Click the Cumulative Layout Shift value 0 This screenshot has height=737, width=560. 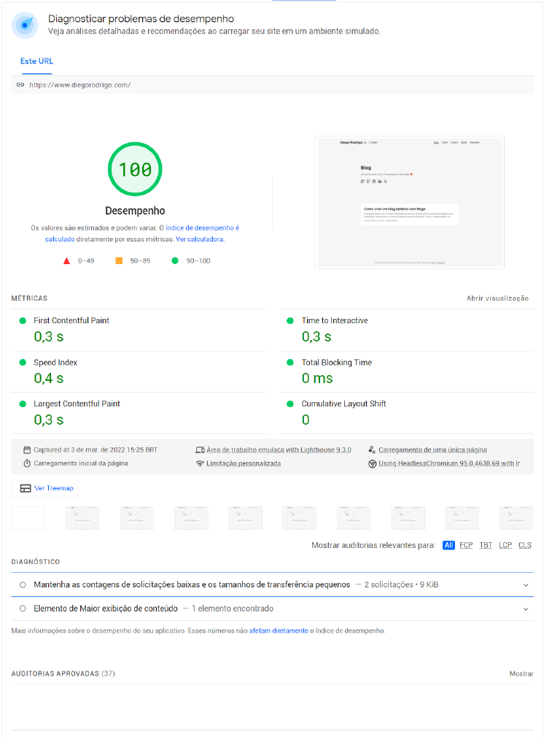click(306, 420)
